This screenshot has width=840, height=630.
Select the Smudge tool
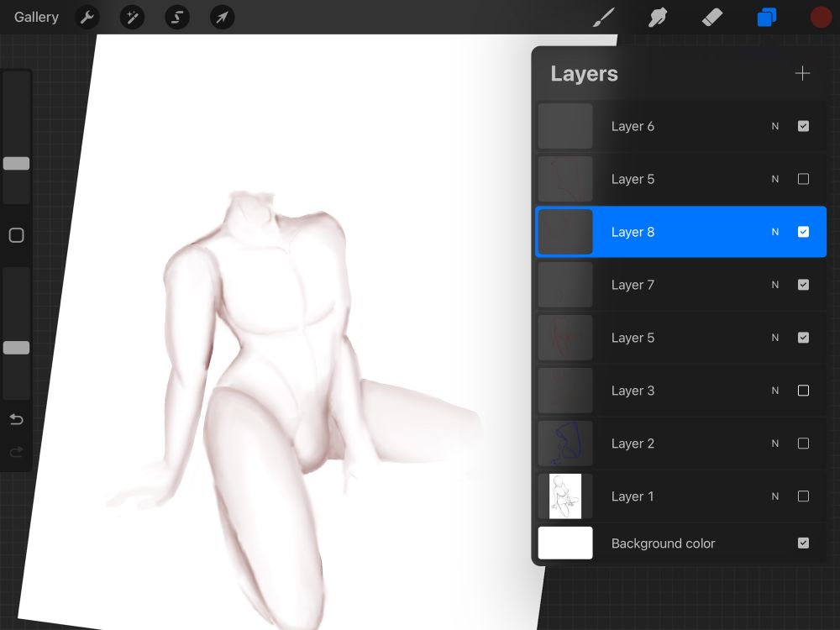[x=658, y=17]
